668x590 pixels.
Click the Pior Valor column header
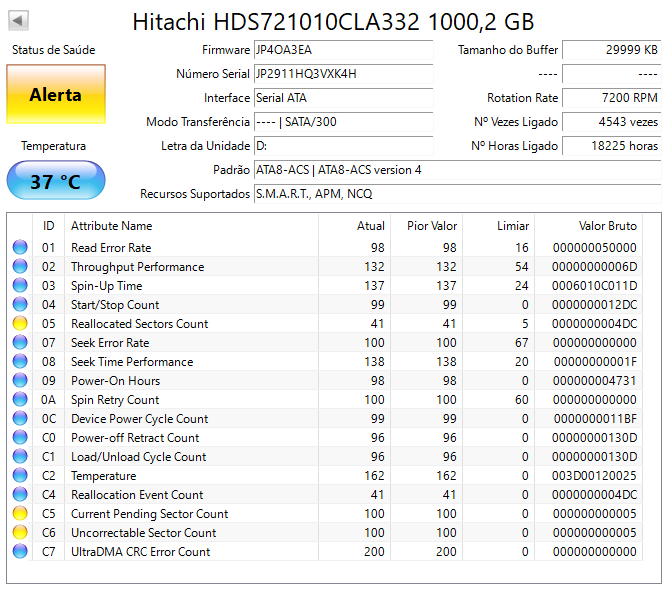426,226
